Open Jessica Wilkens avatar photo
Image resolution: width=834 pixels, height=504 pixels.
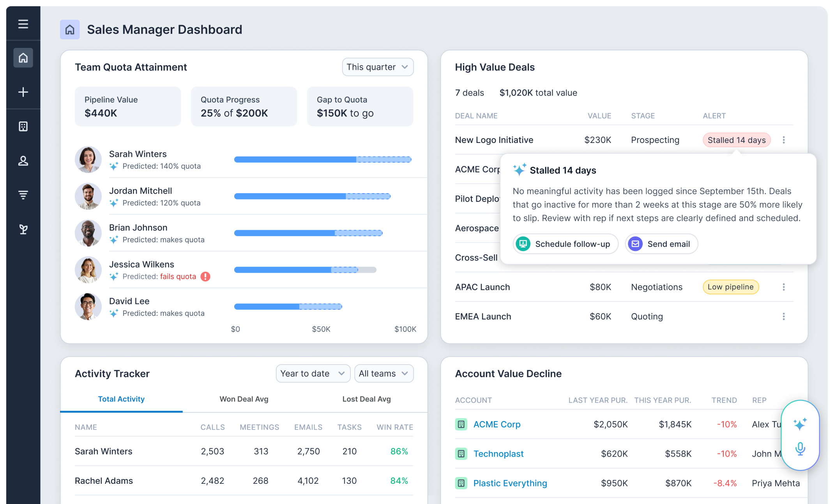88,270
